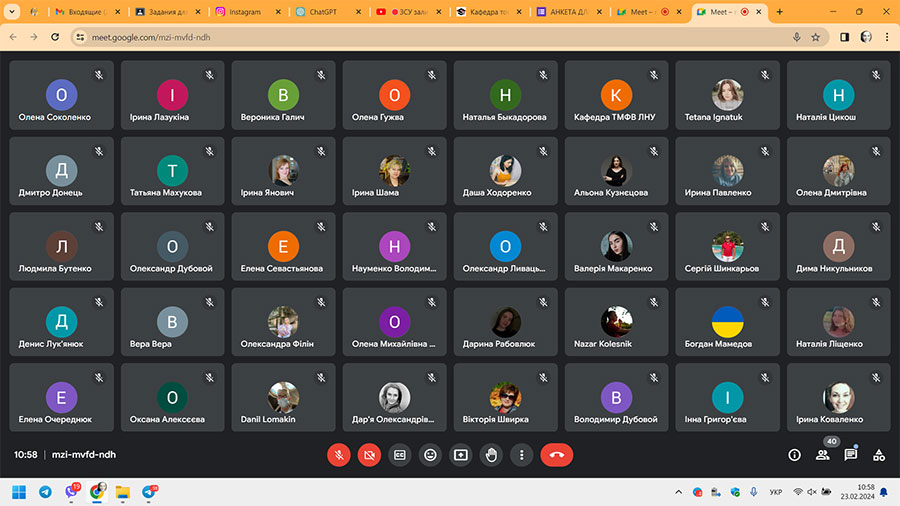Switch to the Instagram tab
The width and height of the screenshot is (900, 506).
[247, 11]
